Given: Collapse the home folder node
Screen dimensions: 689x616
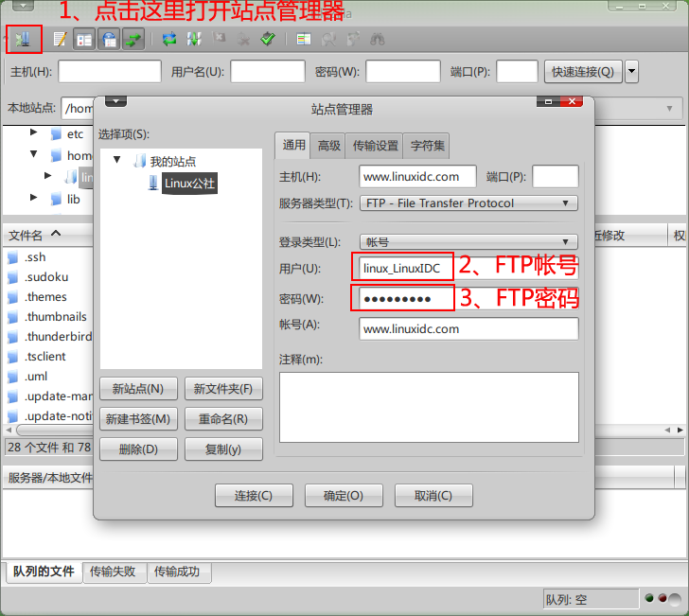Looking at the screenshot, I should click(x=33, y=154).
